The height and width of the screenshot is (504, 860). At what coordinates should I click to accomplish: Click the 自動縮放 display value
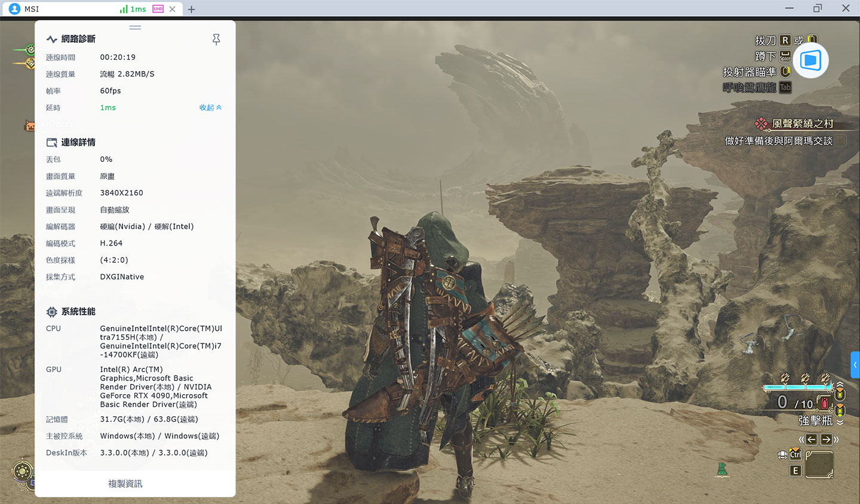pyautogui.click(x=115, y=210)
